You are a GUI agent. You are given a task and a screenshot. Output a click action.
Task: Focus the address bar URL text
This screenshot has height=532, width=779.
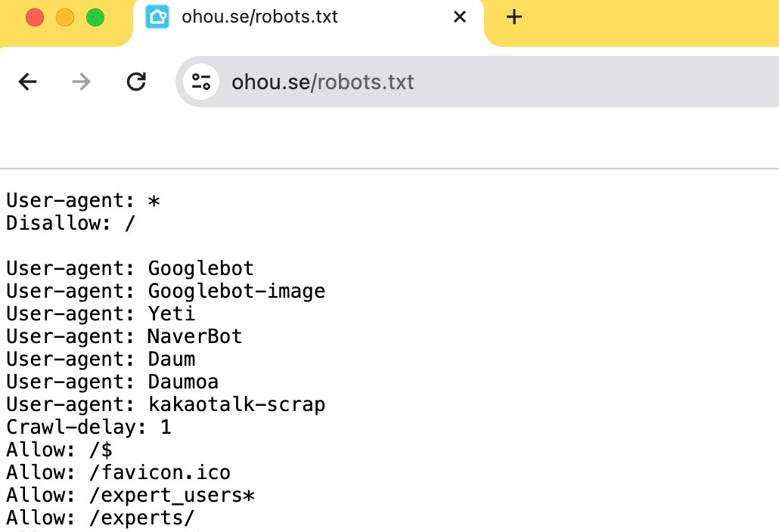point(323,82)
